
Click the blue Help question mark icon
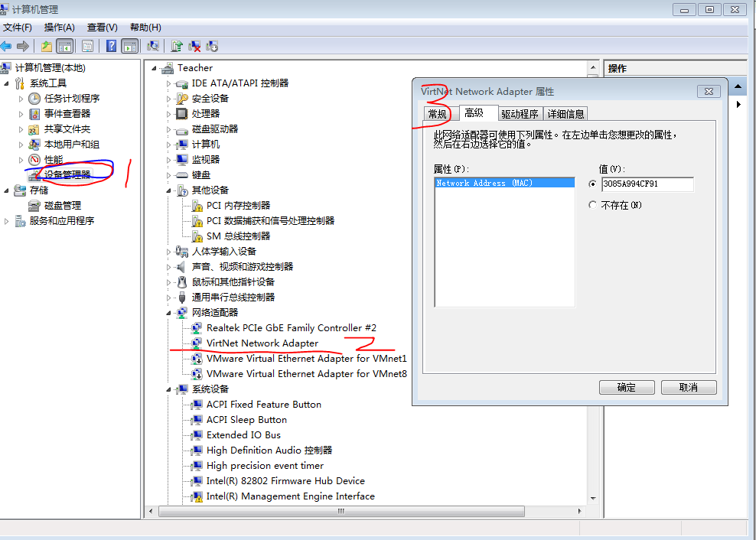[x=112, y=46]
